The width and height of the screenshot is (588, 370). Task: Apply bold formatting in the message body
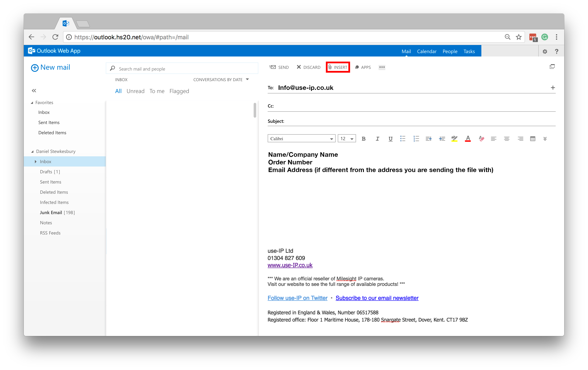(364, 138)
